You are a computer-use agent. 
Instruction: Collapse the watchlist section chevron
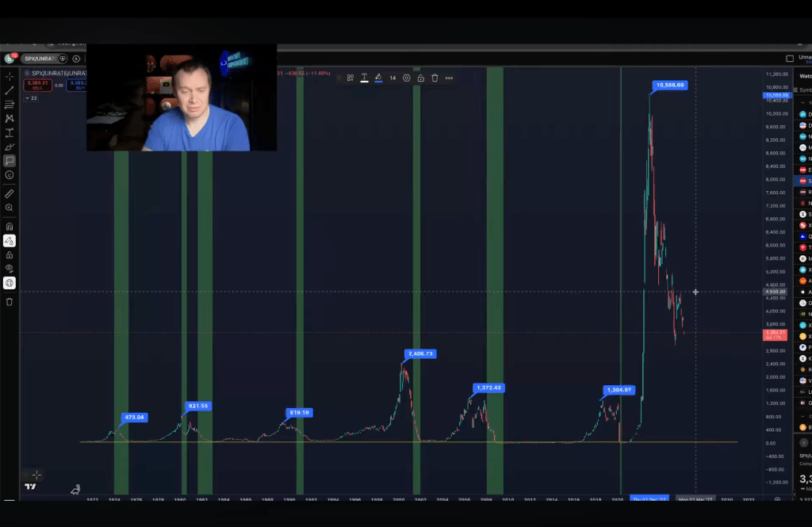point(803,102)
